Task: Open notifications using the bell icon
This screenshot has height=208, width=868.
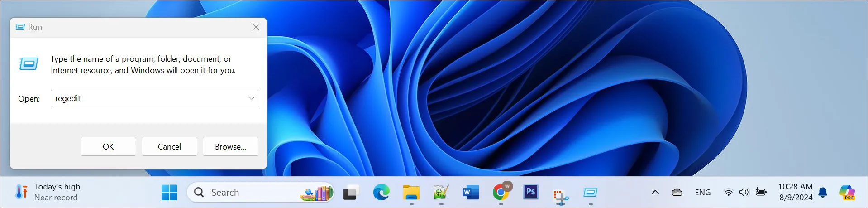Action: coord(823,193)
